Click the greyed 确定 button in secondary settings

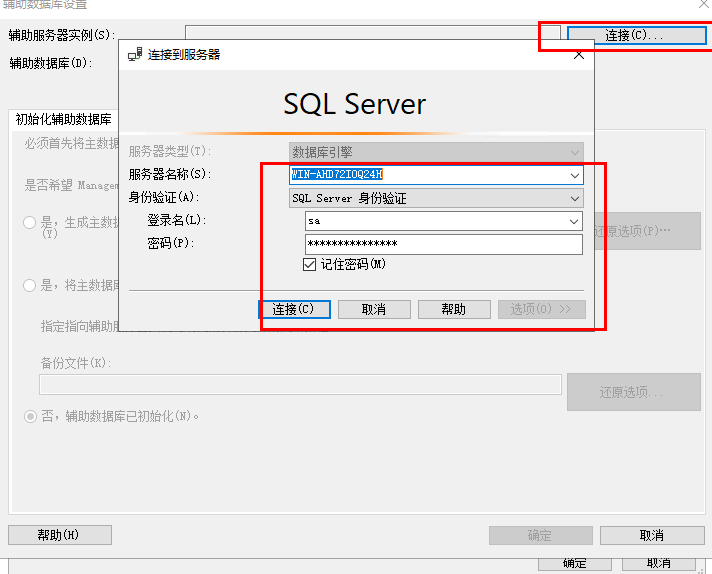pos(540,535)
